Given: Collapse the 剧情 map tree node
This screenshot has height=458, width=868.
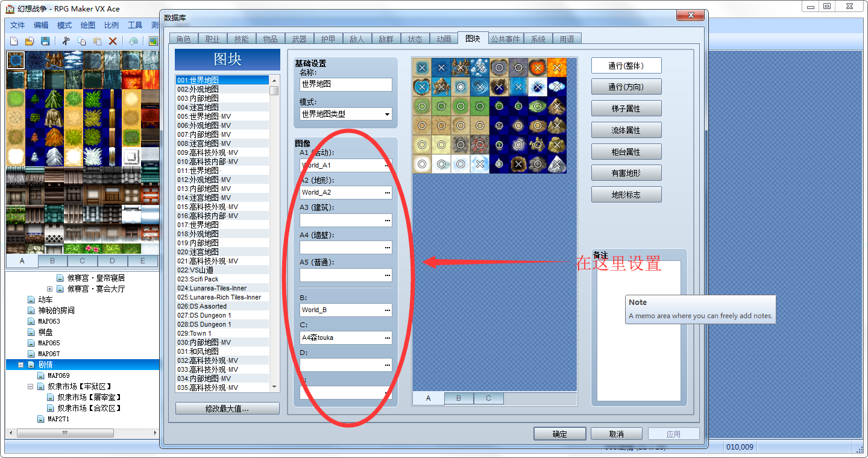Looking at the screenshot, I should [x=21, y=365].
